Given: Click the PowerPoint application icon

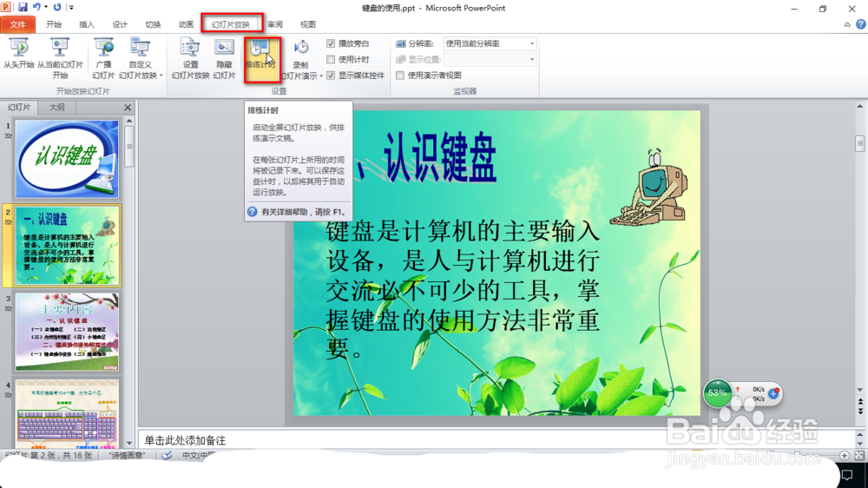Looking at the screenshot, I should point(6,7).
